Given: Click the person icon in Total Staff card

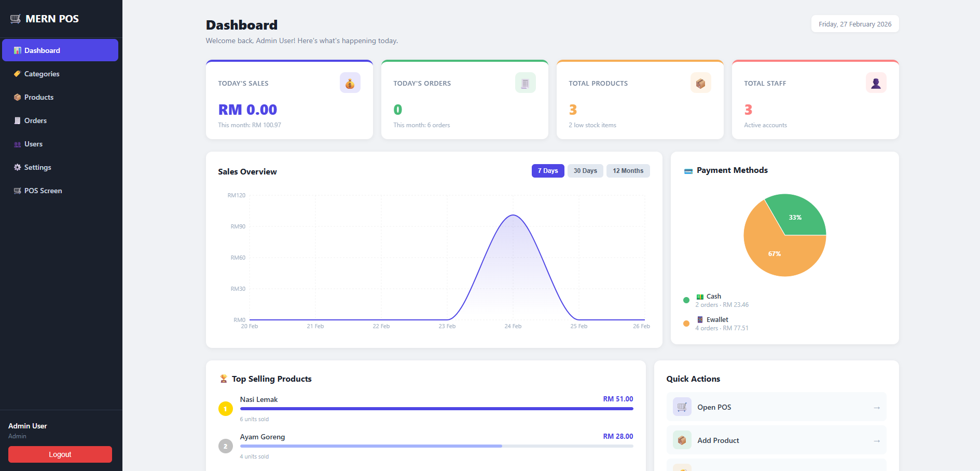Looking at the screenshot, I should (876, 83).
